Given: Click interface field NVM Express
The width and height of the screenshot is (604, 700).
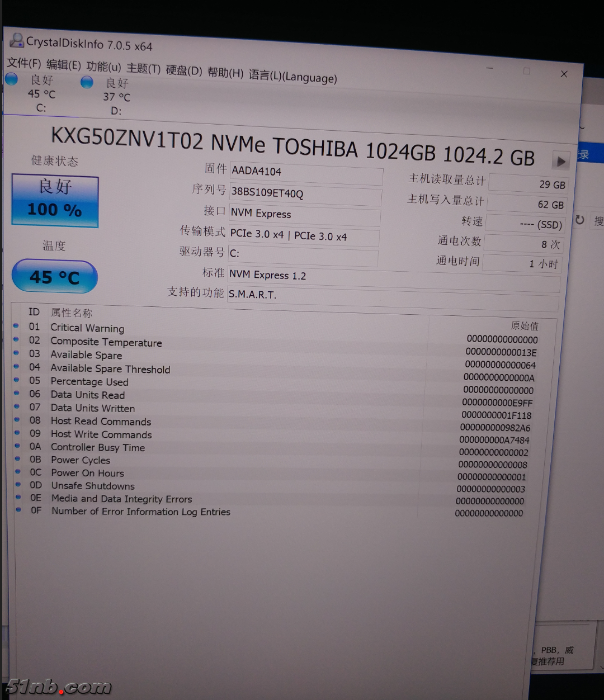Looking at the screenshot, I should coord(305,215).
